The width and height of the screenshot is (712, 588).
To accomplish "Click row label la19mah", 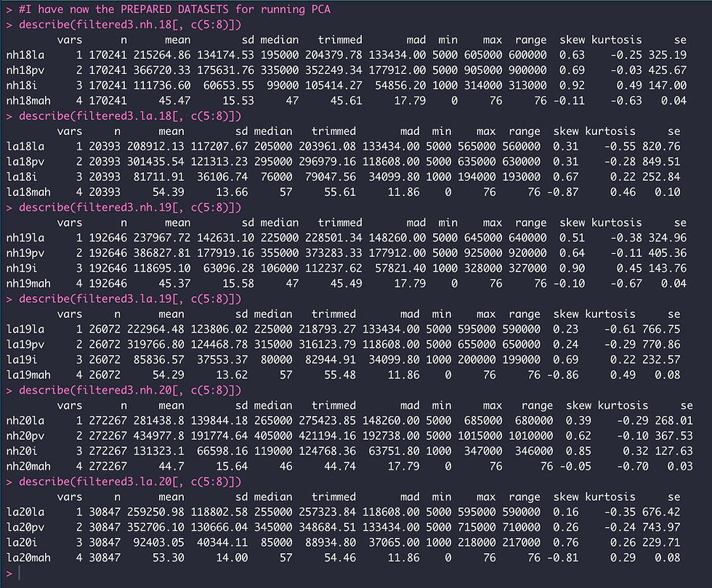I will pyautogui.click(x=28, y=375).
